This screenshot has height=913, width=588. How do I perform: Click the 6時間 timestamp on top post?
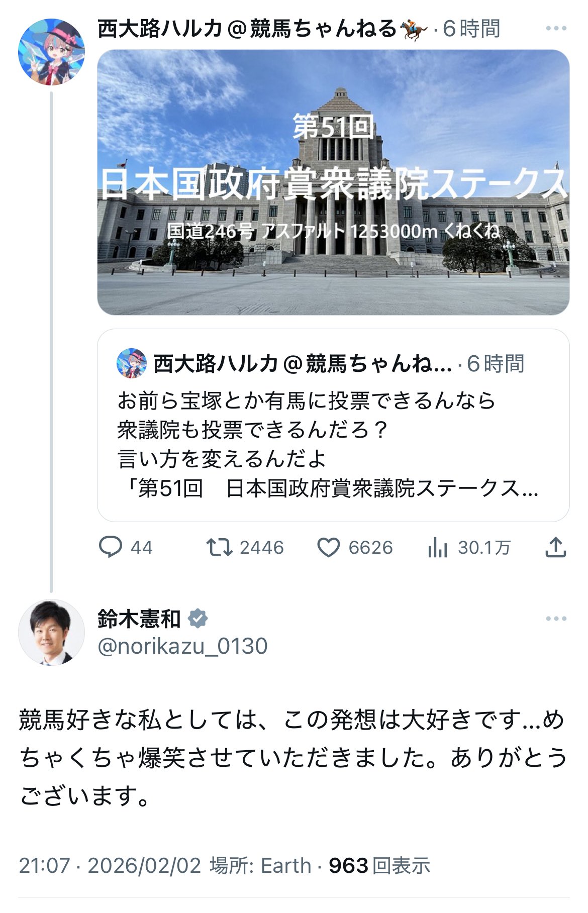tap(471, 29)
